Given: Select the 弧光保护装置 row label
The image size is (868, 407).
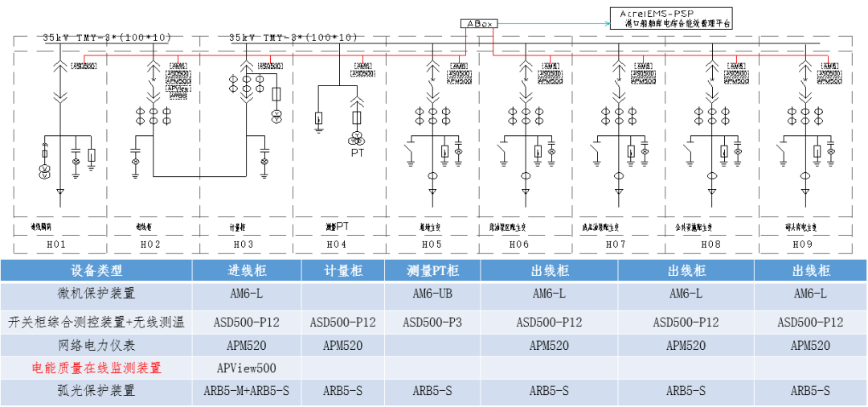Looking at the screenshot, I should [x=96, y=391].
